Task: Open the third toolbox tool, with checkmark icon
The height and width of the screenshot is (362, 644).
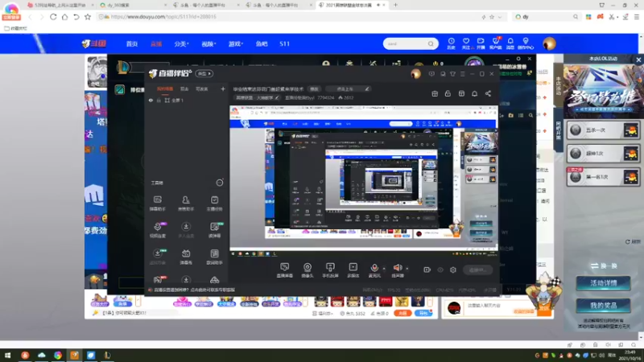Action: [214, 204]
